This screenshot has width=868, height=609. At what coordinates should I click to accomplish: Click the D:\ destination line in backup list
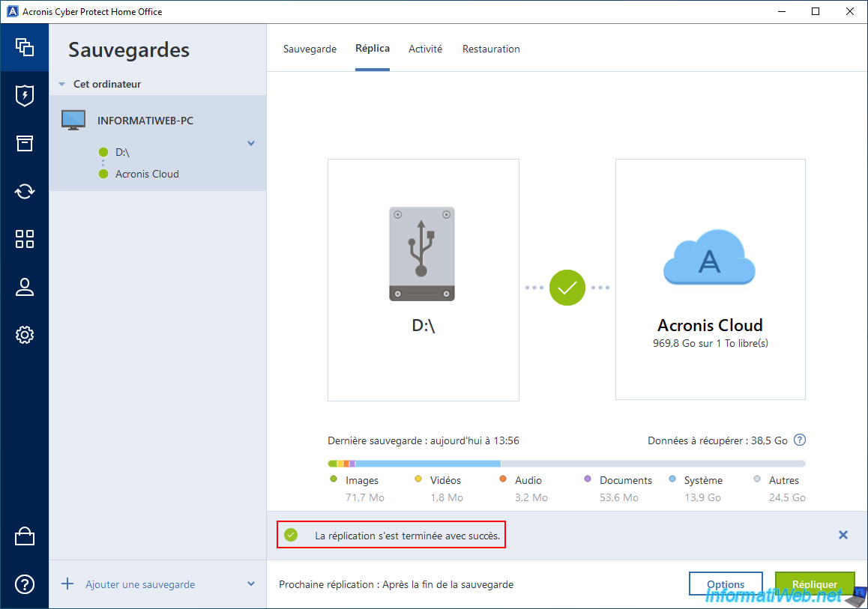tap(122, 152)
